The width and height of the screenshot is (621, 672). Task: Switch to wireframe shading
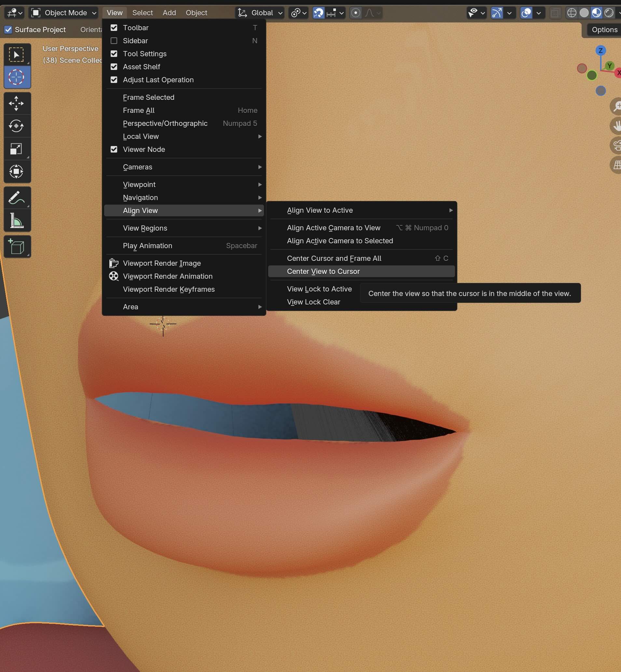pos(572,13)
